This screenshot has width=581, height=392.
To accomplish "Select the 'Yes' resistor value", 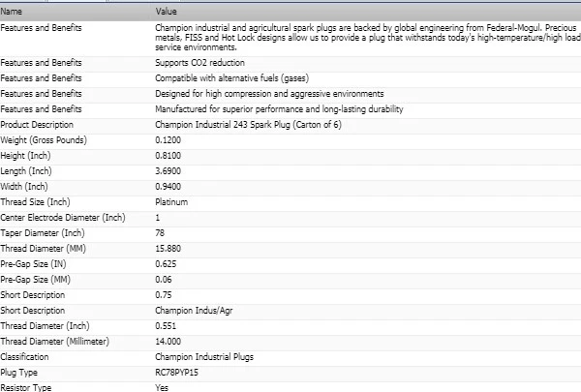I will [x=162, y=387].
